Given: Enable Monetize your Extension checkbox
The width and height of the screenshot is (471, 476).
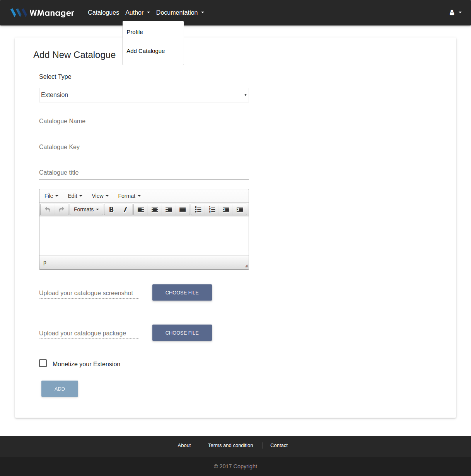Looking at the screenshot, I should 43,363.
